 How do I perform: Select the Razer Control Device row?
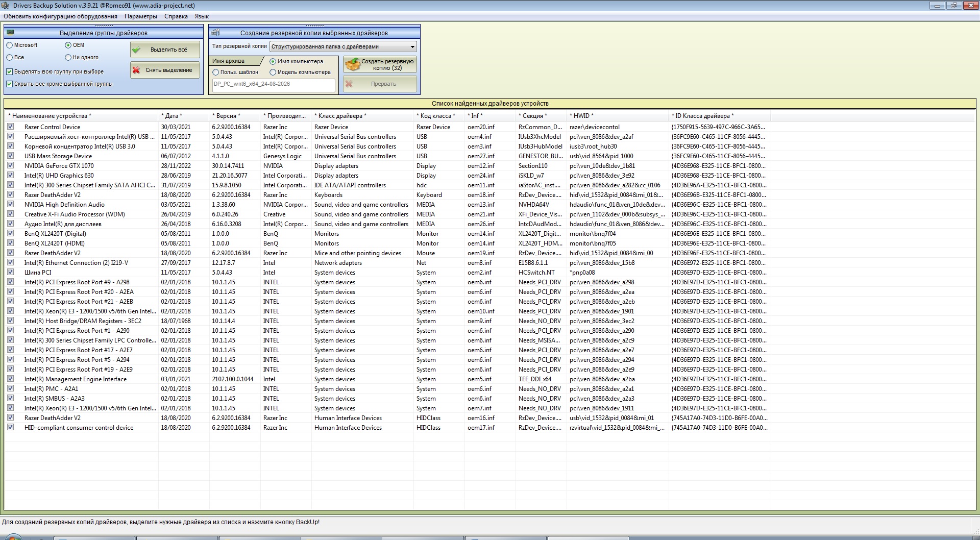pos(388,127)
